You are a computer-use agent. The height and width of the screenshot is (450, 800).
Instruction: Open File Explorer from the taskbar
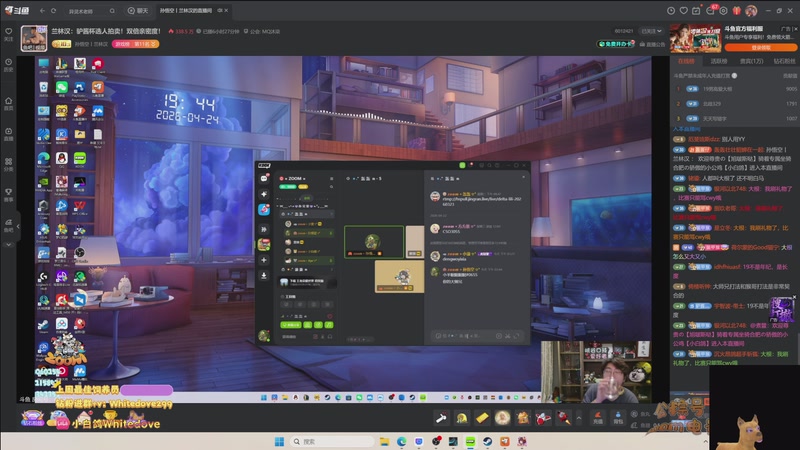(384, 441)
